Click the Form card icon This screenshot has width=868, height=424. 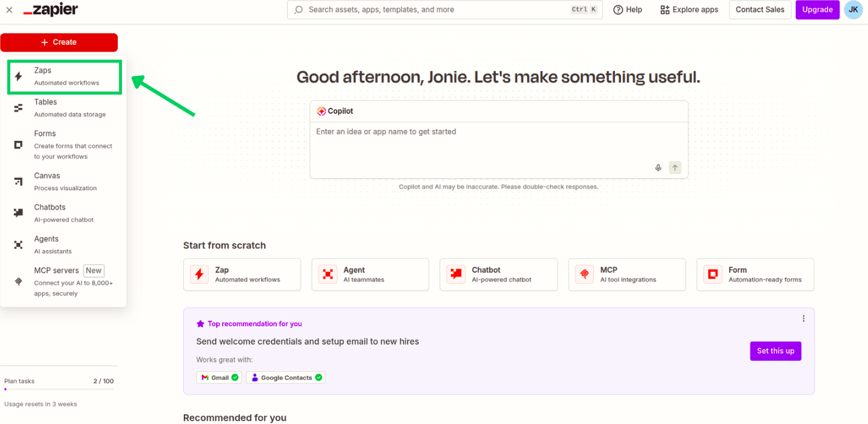click(x=713, y=275)
